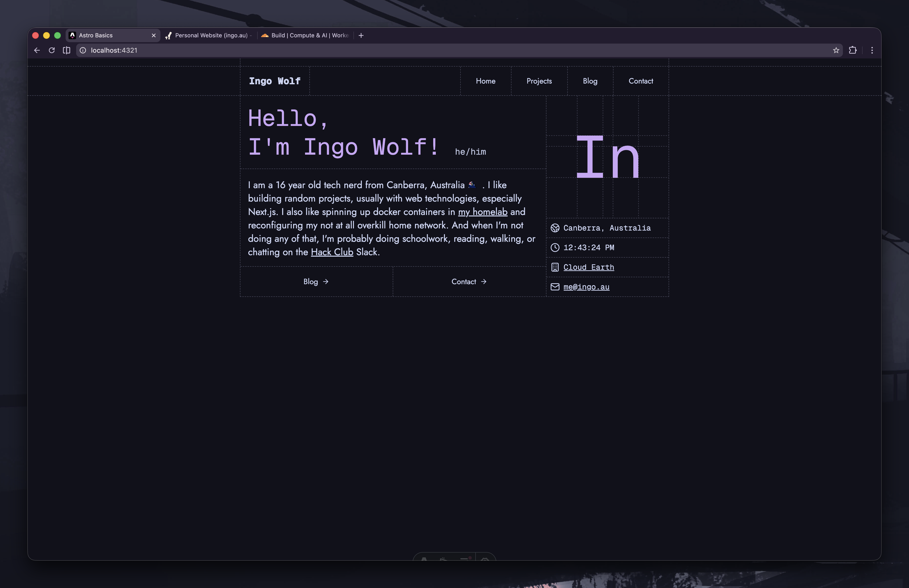Go to Blog in the top navigation
Image resolution: width=909 pixels, height=588 pixels.
point(590,81)
